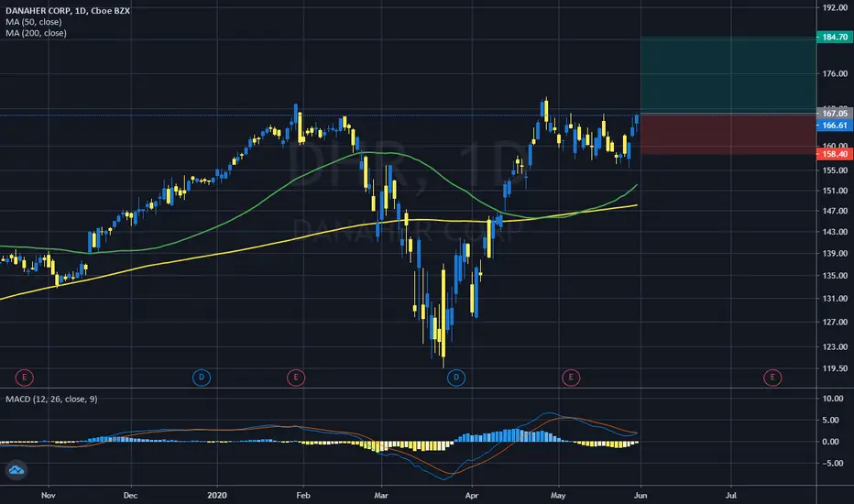Screen dimensions: 854x504
Task: Click the 176.00 price axis label
Action: pos(835,73)
